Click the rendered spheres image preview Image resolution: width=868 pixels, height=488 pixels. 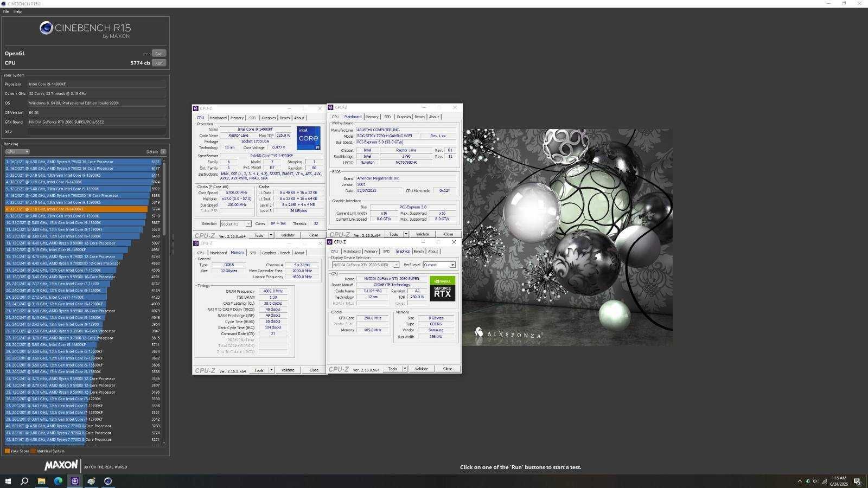tap(567, 237)
